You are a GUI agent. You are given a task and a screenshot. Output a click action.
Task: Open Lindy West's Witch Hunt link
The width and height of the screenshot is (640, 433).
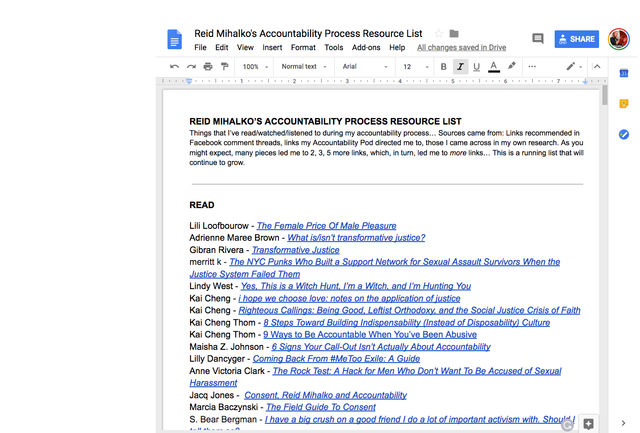pyautogui.click(x=356, y=286)
